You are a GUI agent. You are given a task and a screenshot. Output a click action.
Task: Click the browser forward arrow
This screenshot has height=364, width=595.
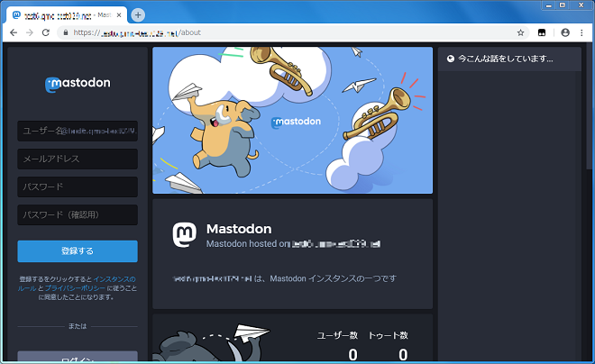coord(30,32)
